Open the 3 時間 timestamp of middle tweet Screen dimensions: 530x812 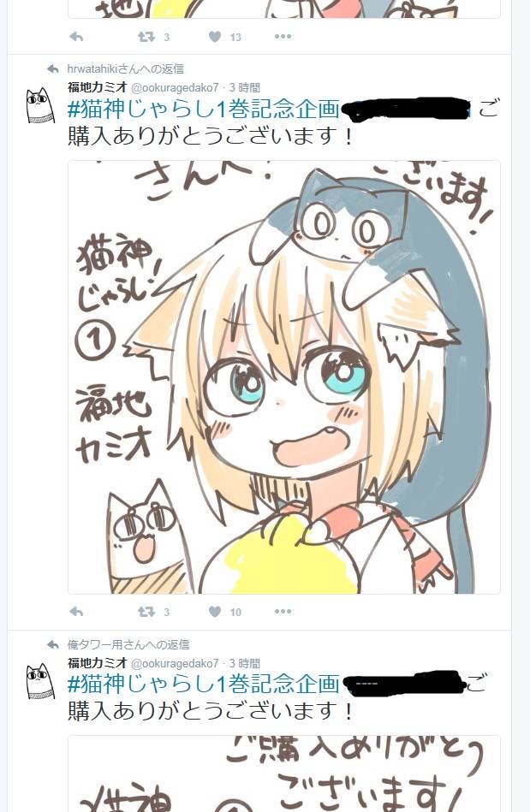coord(245,87)
